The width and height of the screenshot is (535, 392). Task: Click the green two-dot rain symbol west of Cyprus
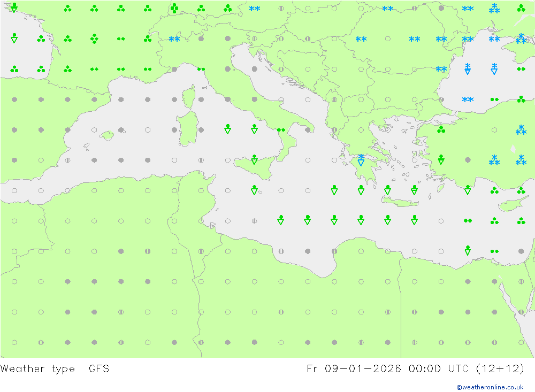coord(468,221)
